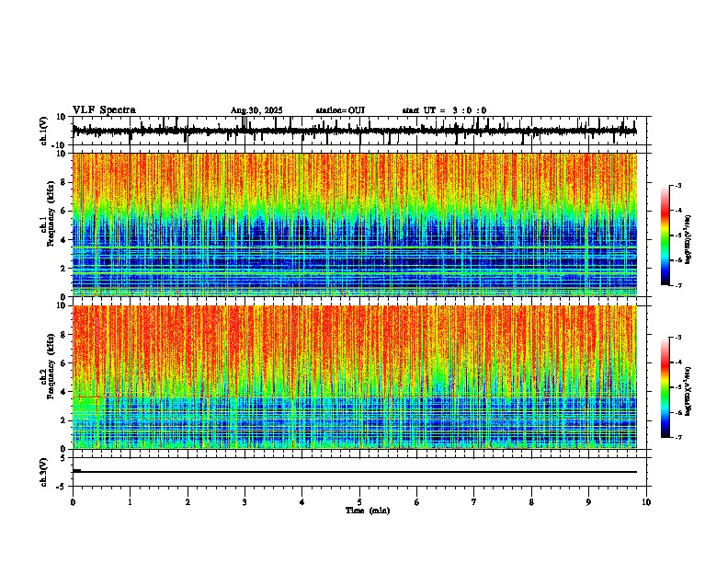The image size is (728, 563).
Task: Click the ch.1 voltage waveform trace
Action: [x=355, y=131]
